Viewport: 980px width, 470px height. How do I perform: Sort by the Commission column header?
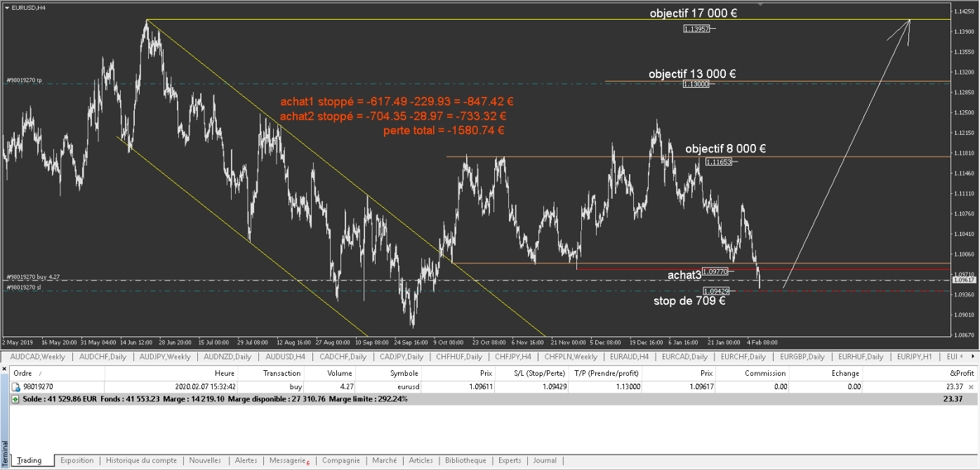(753, 373)
